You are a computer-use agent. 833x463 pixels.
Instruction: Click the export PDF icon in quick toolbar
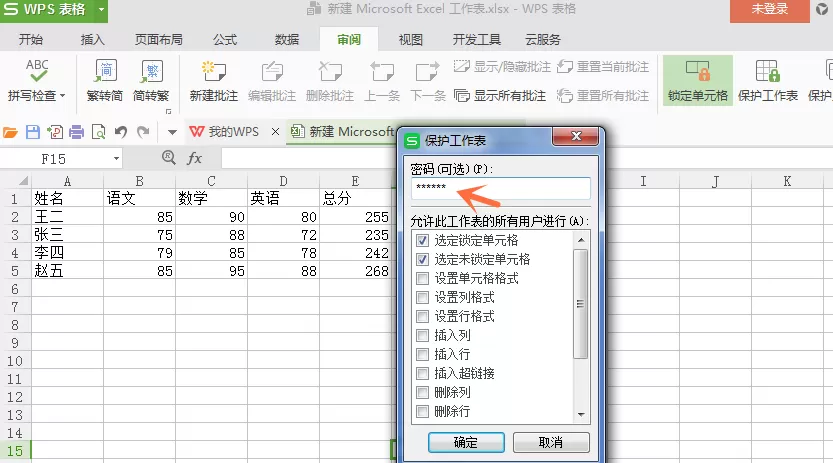coord(55,132)
